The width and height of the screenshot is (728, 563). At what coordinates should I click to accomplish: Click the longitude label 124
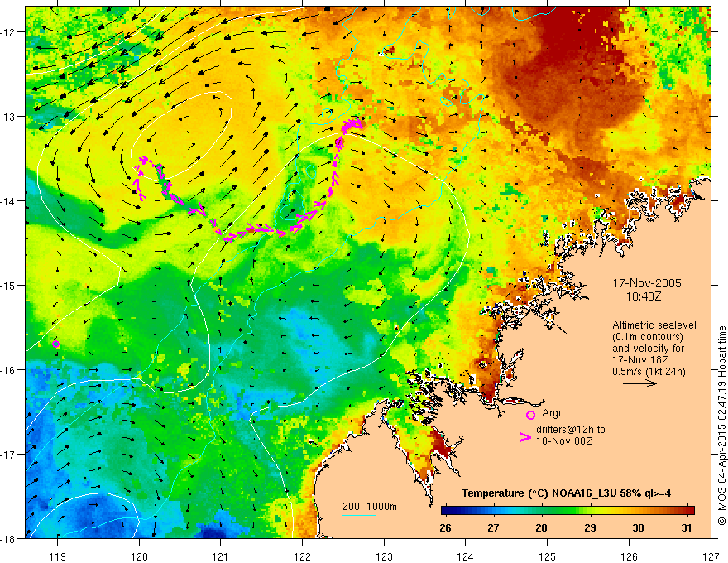[466, 556]
